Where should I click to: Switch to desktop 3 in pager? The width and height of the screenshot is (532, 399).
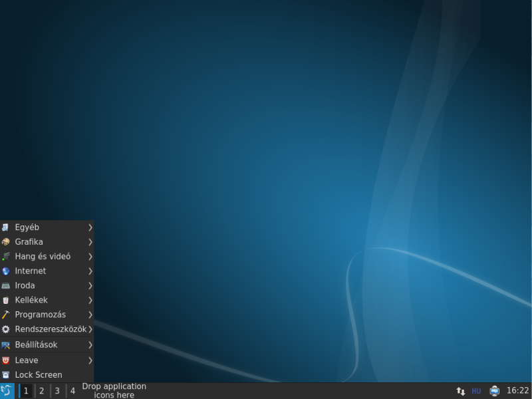pos(57,391)
